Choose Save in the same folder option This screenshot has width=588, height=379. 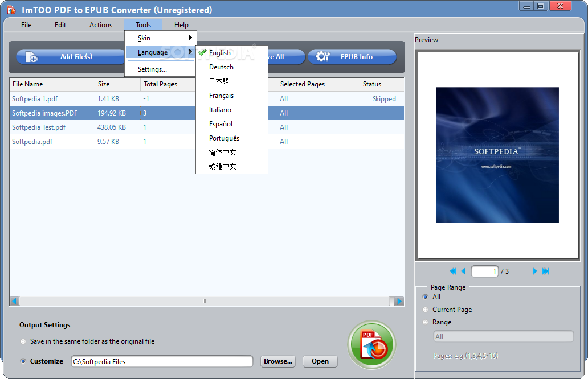pos(23,341)
